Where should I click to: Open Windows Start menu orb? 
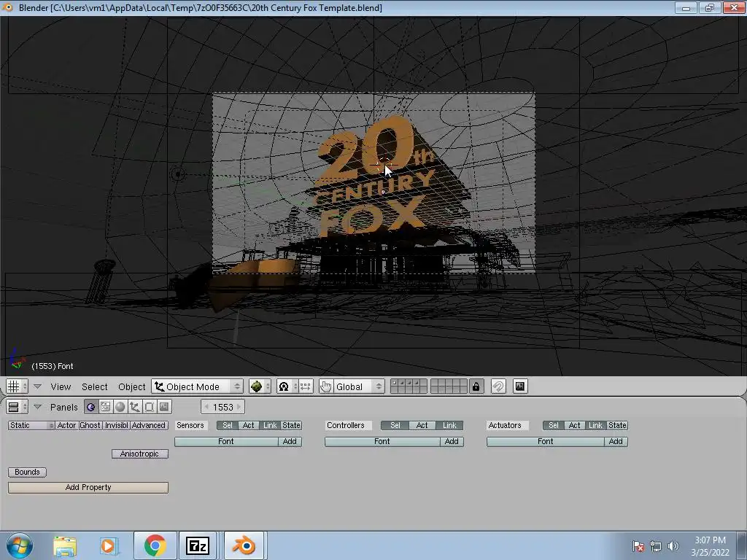20,545
